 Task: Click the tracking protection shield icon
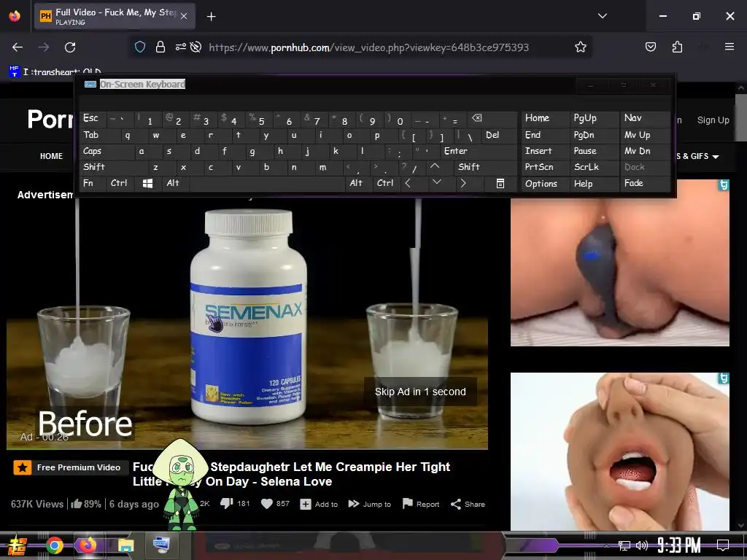(x=139, y=47)
